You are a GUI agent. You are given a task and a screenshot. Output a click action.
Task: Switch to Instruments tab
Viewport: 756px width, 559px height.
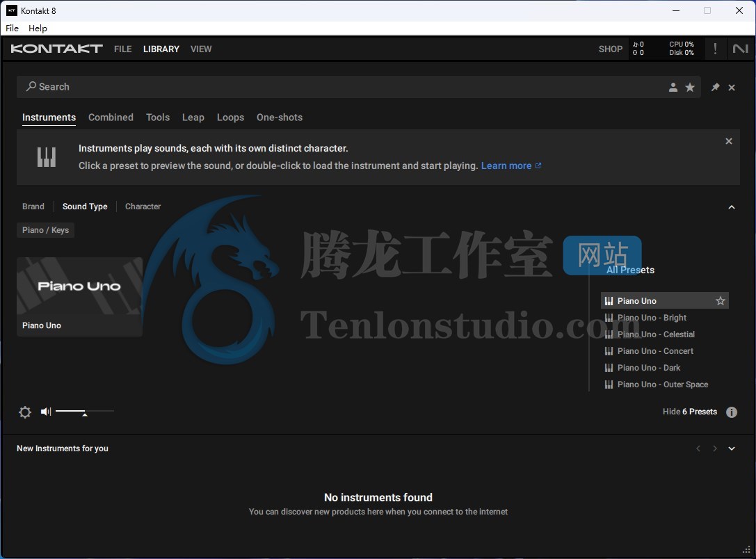tap(49, 118)
